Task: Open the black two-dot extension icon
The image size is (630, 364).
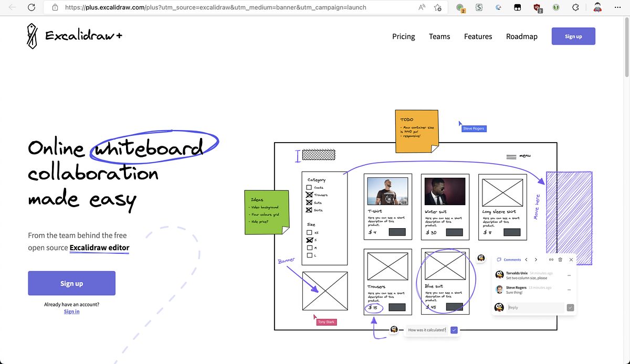Action: tap(517, 7)
